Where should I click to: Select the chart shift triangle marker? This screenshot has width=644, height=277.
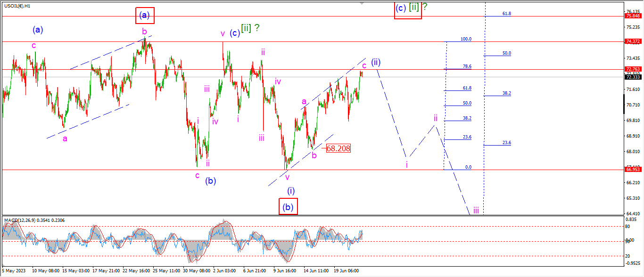coord(362,3)
